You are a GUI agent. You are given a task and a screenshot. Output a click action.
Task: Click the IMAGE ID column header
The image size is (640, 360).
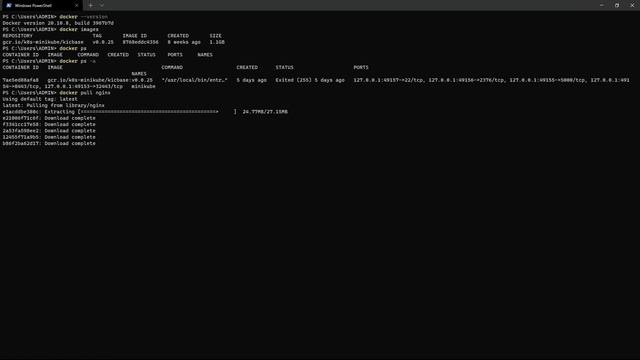pyautogui.click(x=135, y=36)
